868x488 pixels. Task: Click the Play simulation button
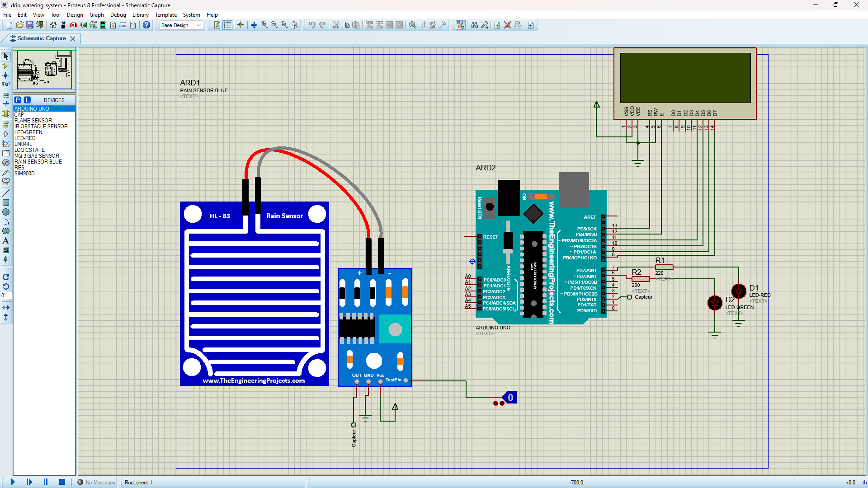[x=13, y=482]
